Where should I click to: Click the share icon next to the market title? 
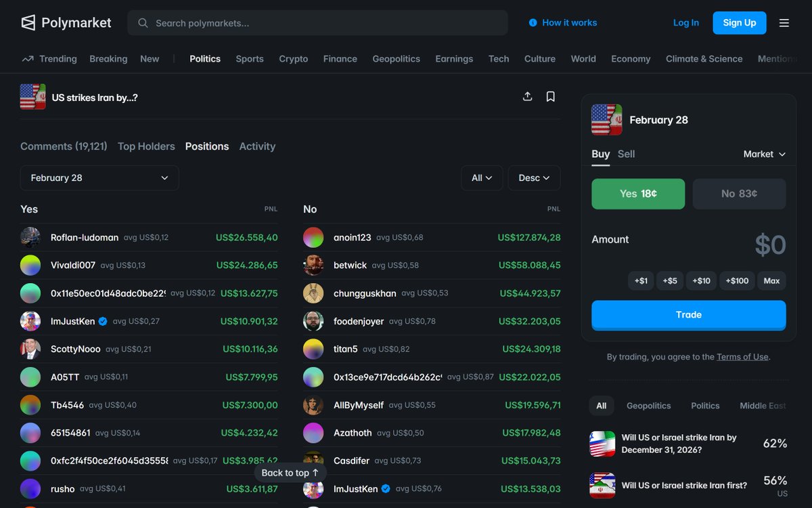[x=528, y=96]
